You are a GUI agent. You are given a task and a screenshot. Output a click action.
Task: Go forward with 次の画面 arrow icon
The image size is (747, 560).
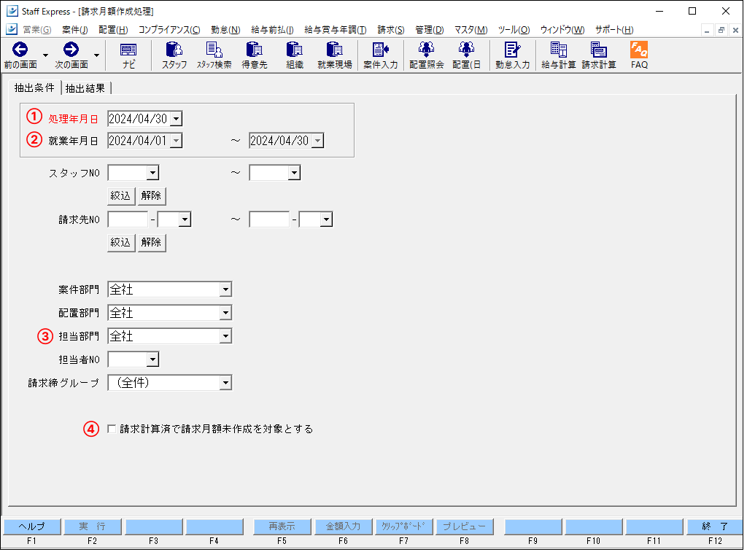coord(71,50)
